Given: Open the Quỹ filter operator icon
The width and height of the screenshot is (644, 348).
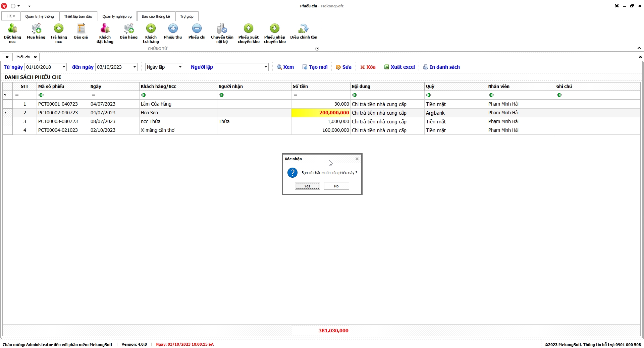Looking at the screenshot, I should 429,95.
